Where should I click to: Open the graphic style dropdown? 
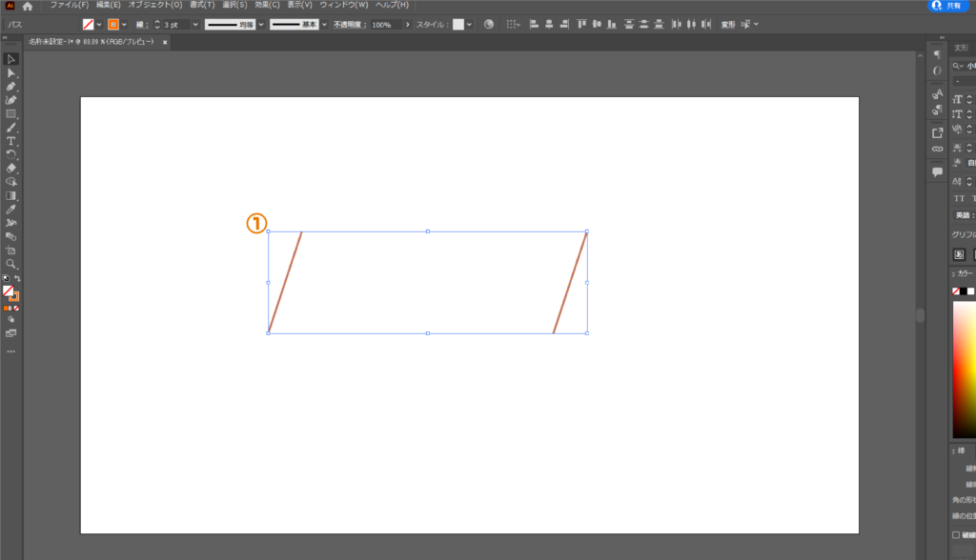click(469, 24)
